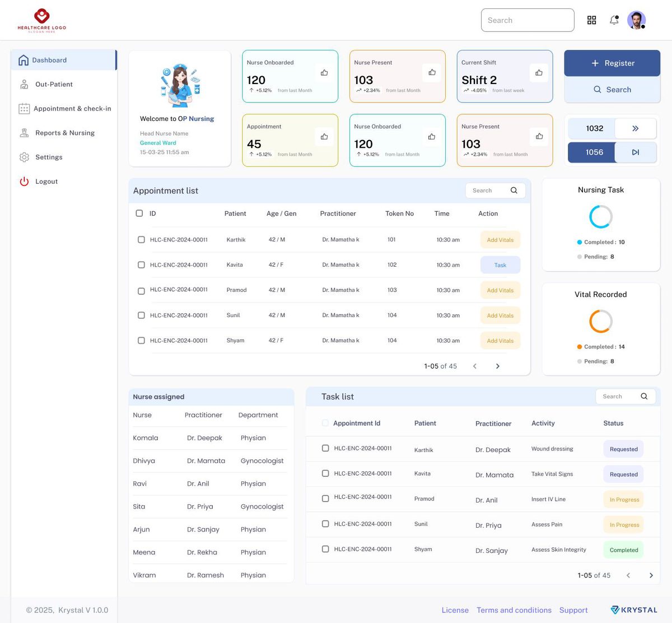
Task: Open Terms and conditions link
Action: point(514,610)
